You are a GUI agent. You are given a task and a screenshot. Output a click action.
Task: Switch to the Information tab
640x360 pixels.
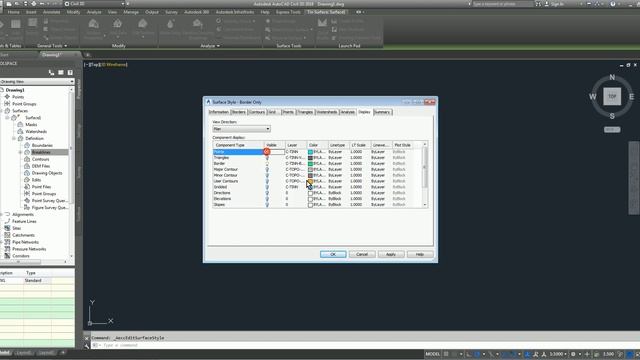pyautogui.click(x=219, y=112)
